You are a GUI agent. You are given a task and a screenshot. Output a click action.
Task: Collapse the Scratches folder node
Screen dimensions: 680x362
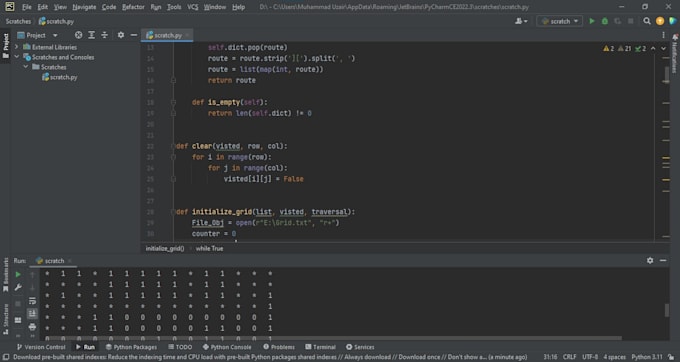click(26, 67)
